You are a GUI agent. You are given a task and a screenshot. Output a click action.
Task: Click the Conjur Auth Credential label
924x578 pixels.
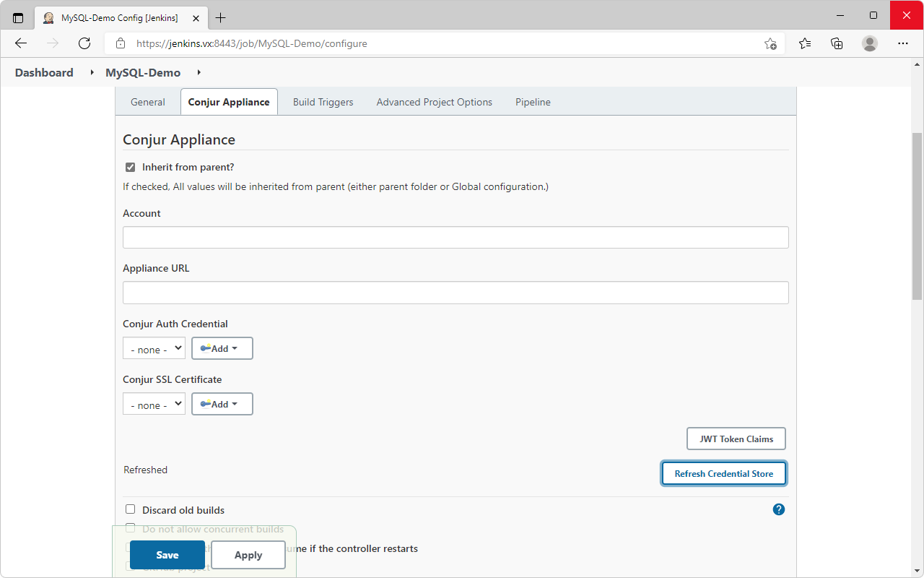click(175, 324)
